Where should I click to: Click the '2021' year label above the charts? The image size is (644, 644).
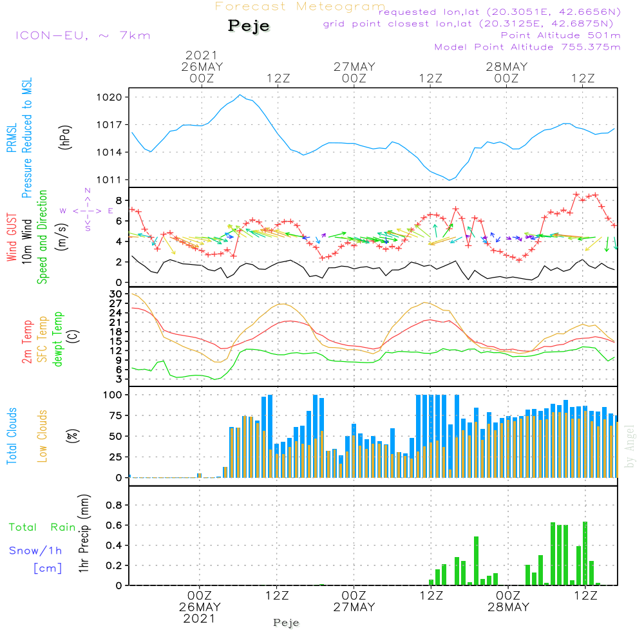click(x=201, y=55)
